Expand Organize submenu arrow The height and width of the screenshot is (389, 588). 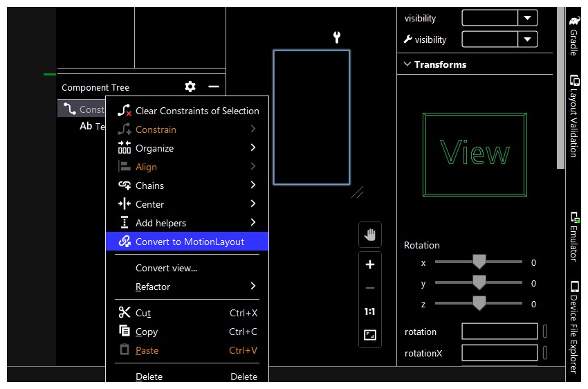point(253,147)
